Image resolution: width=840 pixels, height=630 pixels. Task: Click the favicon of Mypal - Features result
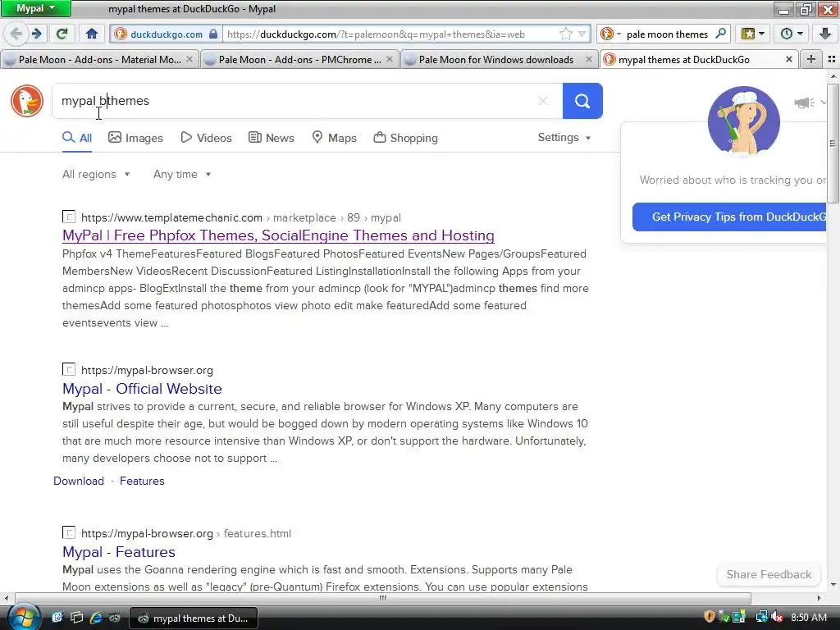coord(69,532)
